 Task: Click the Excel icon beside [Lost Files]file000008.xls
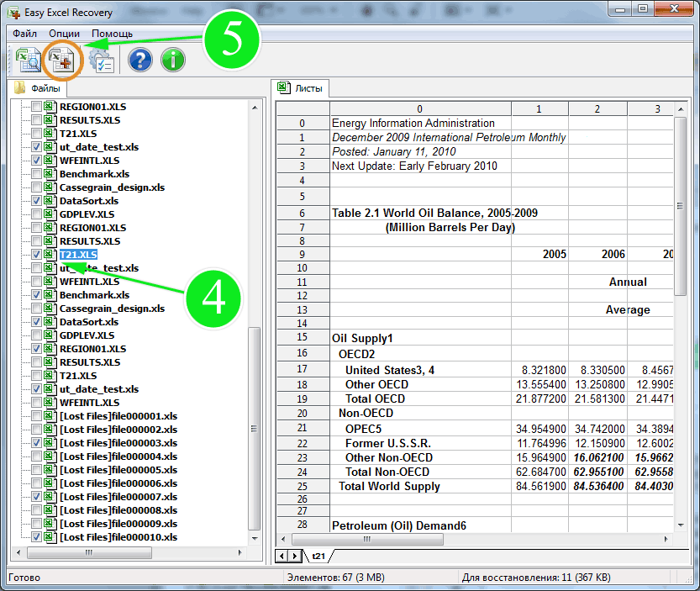coord(50,510)
